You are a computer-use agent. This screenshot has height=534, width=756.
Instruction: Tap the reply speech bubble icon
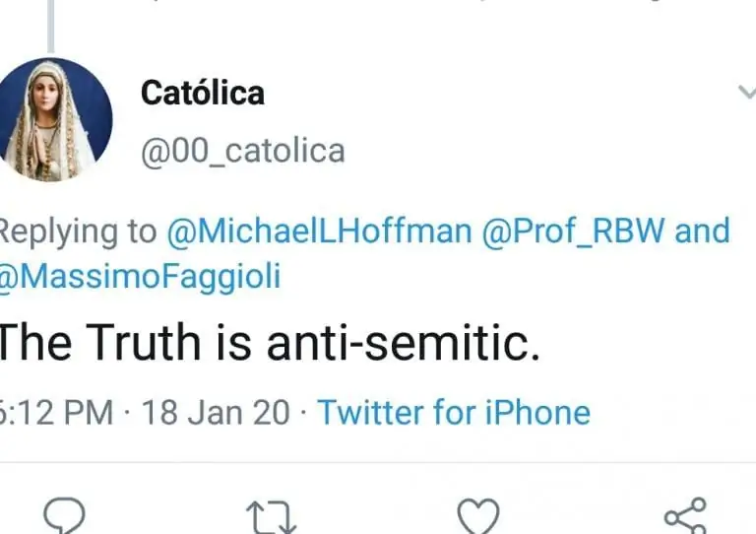point(65,515)
